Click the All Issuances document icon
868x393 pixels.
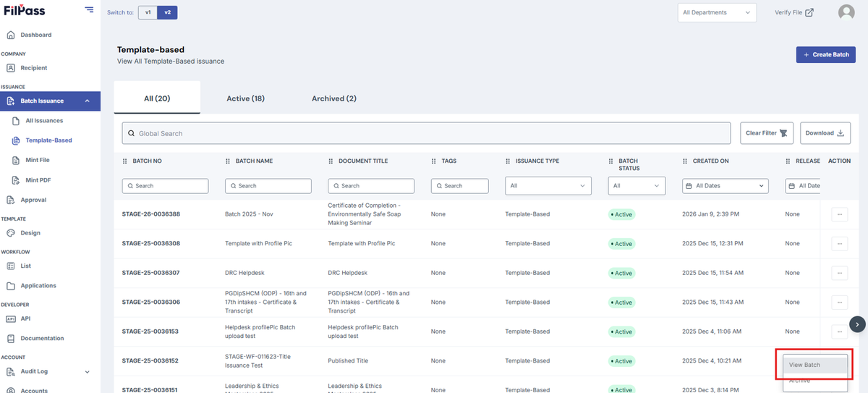(x=17, y=121)
